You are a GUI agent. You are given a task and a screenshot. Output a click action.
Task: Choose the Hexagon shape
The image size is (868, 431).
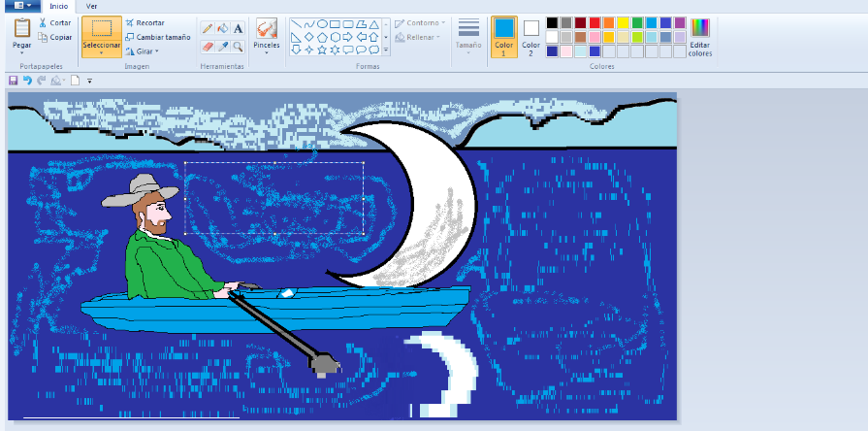(335, 37)
